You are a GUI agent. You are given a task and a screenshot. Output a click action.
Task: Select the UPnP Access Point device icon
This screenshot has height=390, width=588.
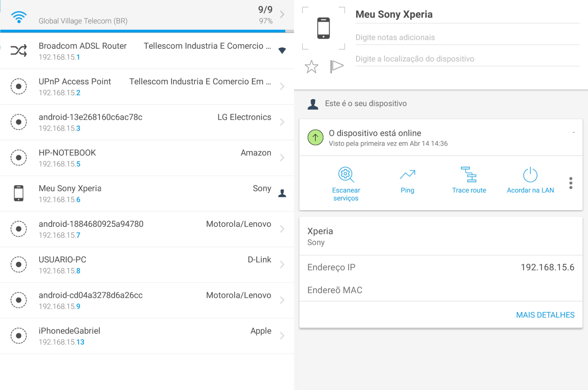click(19, 86)
